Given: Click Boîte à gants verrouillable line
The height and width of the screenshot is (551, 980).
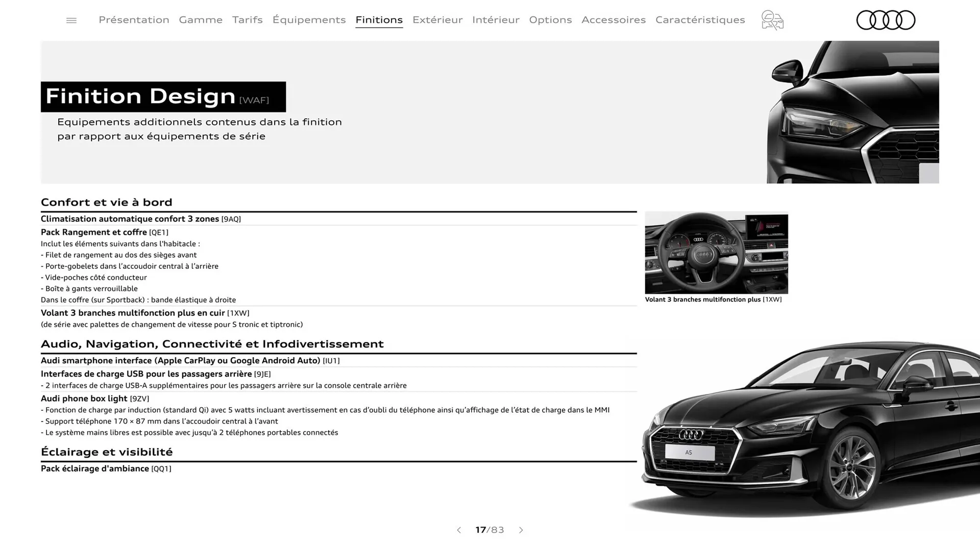Looking at the screenshot, I should pyautogui.click(x=89, y=289).
